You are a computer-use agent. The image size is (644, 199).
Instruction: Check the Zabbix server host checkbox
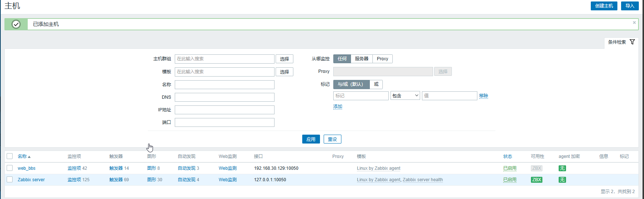(10, 179)
